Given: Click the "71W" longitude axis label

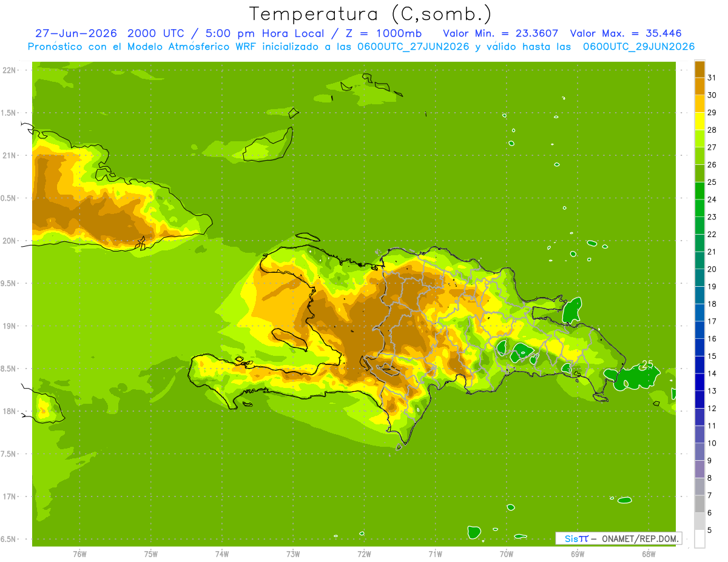Looking at the screenshot, I should click(x=434, y=554).
